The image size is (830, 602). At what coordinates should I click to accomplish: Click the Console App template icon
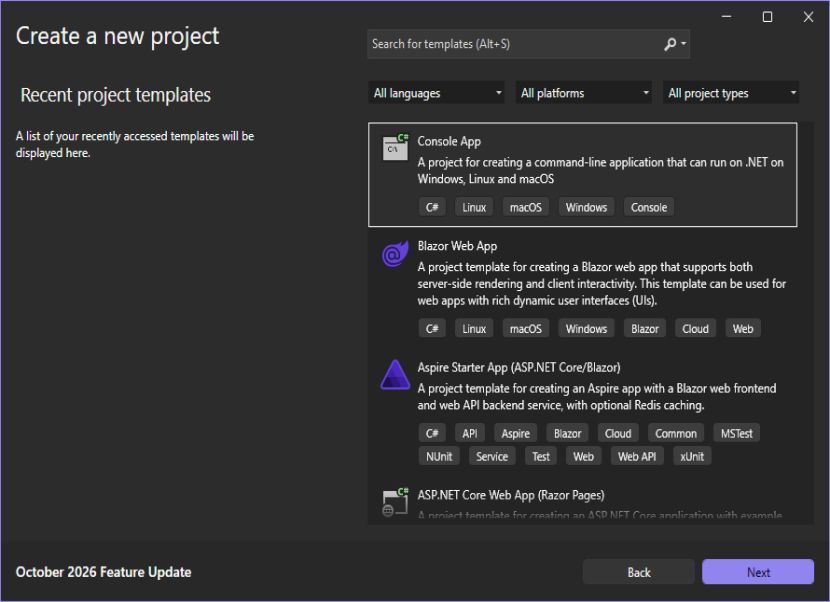(395, 147)
